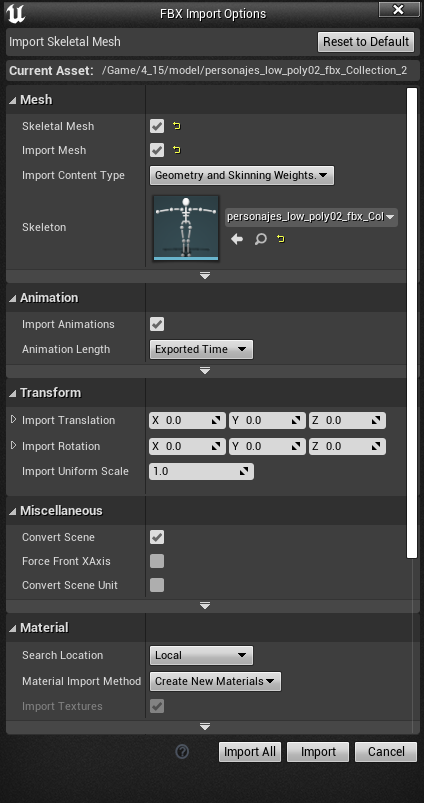Show advanced Mesh options arrow
The height and width of the screenshot is (803, 424).
(205, 276)
